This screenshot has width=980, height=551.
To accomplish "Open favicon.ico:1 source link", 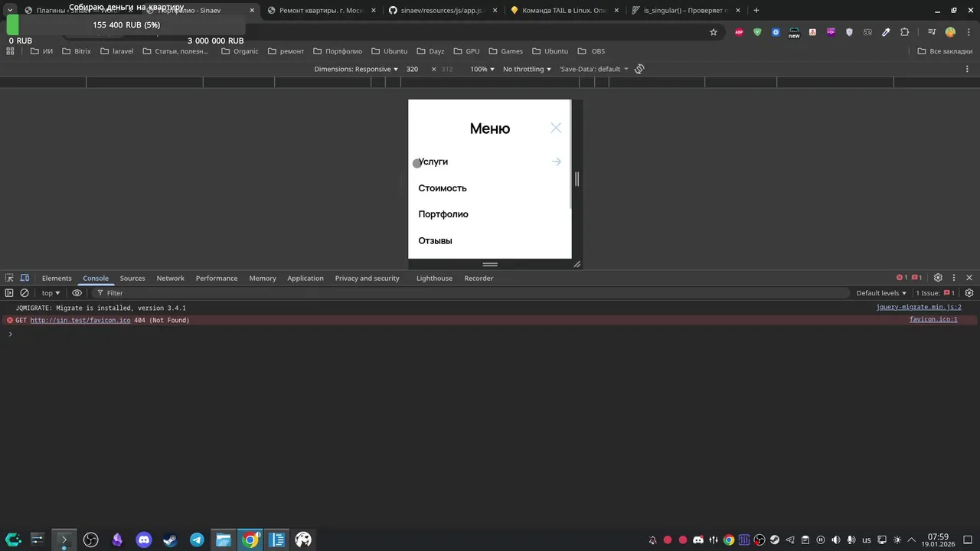I will point(933,320).
